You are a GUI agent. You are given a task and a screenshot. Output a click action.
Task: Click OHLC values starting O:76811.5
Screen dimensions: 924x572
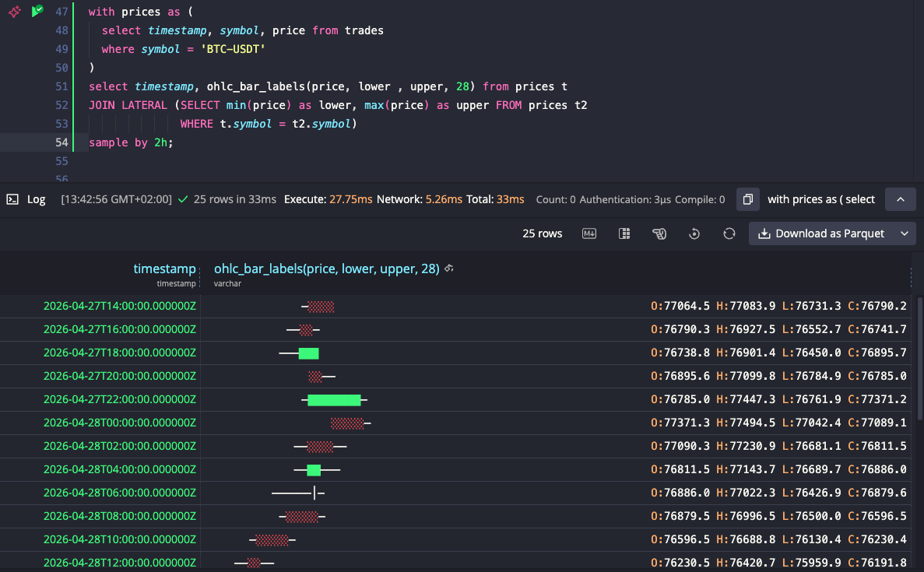point(778,469)
